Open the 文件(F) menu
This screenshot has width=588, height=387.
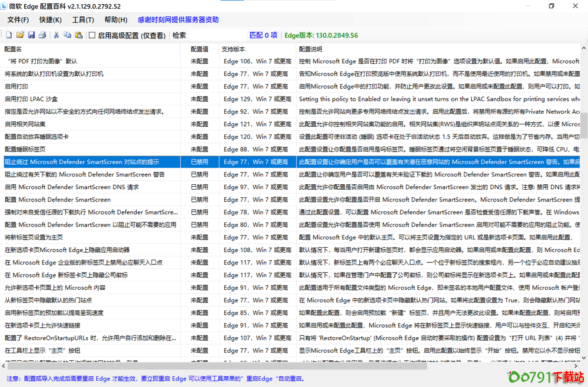coord(18,20)
